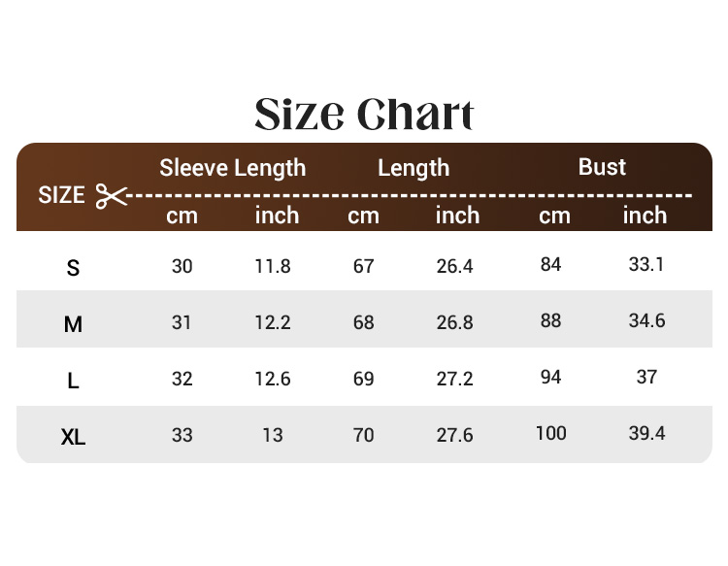The width and height of the screenshot is (728, 566).
Task: Click the Size Chart title
Action: (x=364, y=114)
